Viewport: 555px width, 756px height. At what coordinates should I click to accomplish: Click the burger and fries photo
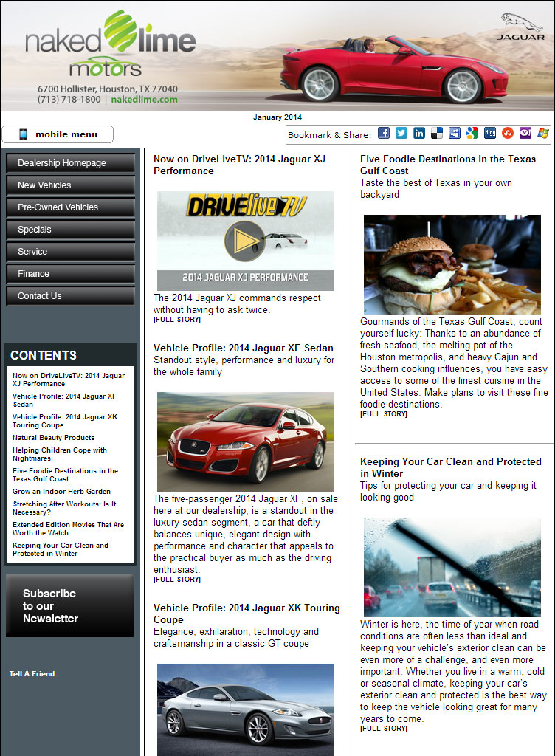tap(452, 265)
